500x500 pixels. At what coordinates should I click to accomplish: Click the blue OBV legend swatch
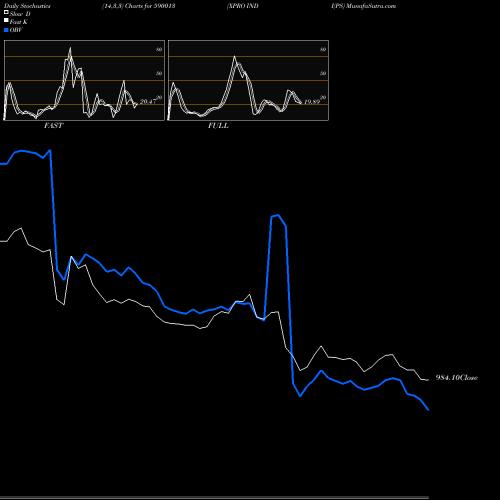click(x=6, y=30)
